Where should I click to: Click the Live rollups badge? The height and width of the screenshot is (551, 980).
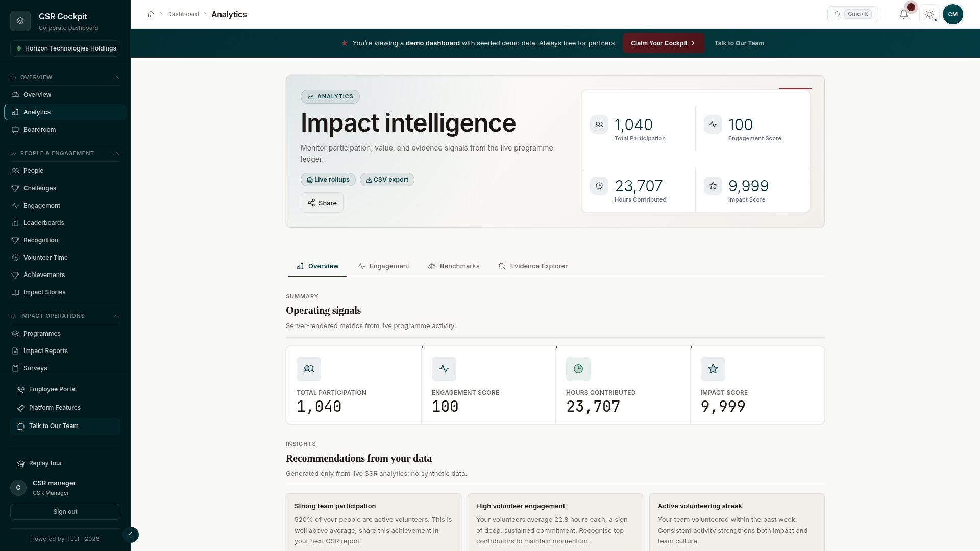[328, 180]
